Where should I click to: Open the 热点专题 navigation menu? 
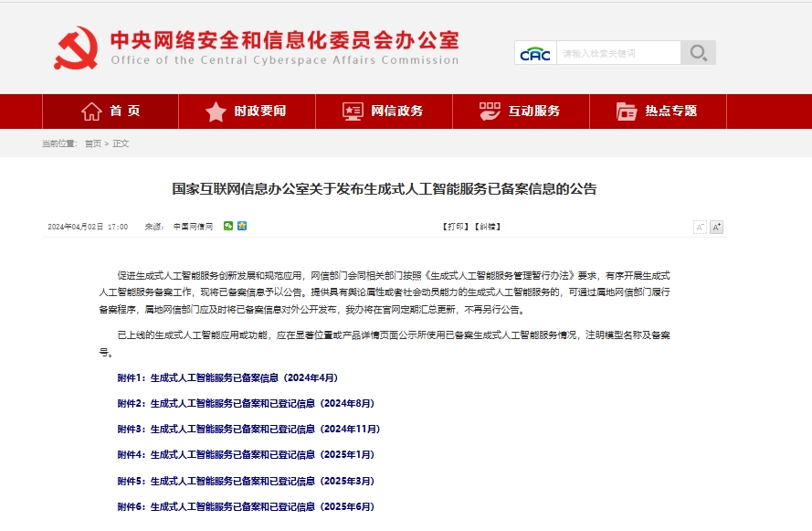click(x=659, y=112)
